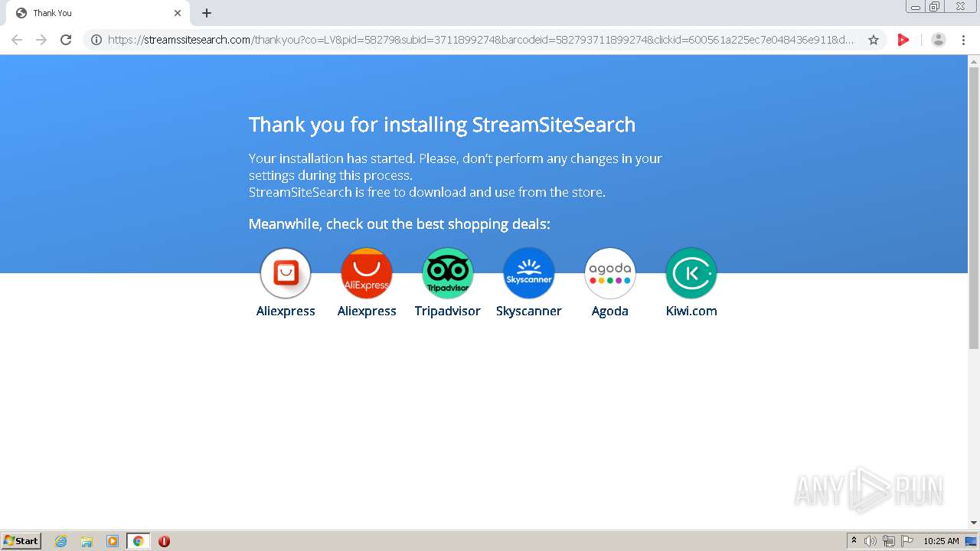Open the Chrome profile avatar
Screen dimensions: 980x551
tap(939, 40)
